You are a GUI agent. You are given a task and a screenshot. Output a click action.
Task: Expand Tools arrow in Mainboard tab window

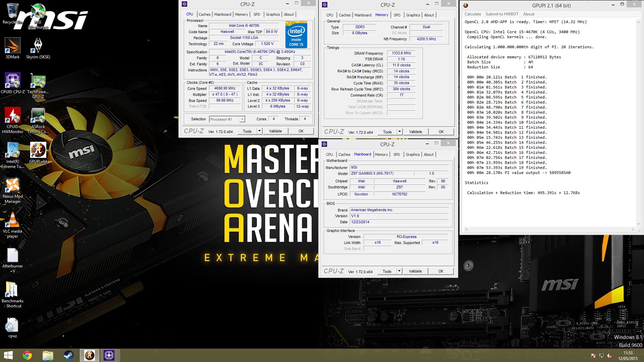pyautogui.click(x=399, y=271)
